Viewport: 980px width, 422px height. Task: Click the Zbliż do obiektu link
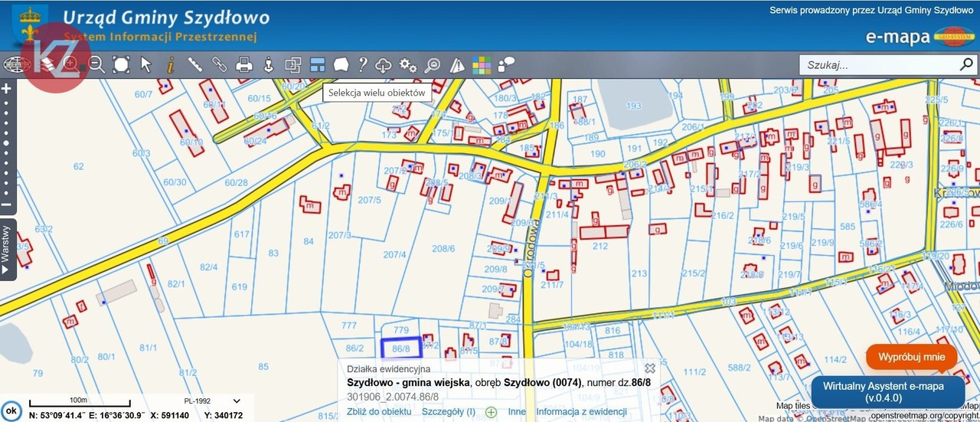click(x=379, y=411)
